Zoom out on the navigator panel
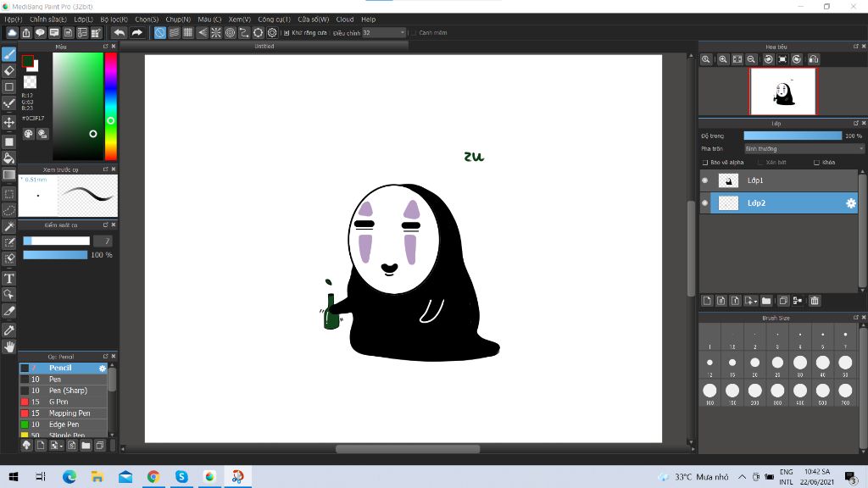This screenshot has height=488, width=868. (751, 59)
